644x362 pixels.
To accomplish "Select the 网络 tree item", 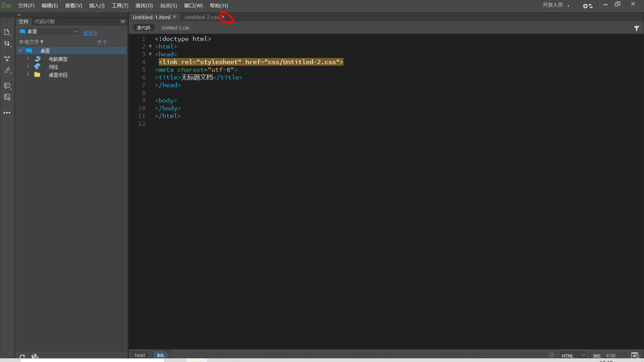I will (53, 67).
